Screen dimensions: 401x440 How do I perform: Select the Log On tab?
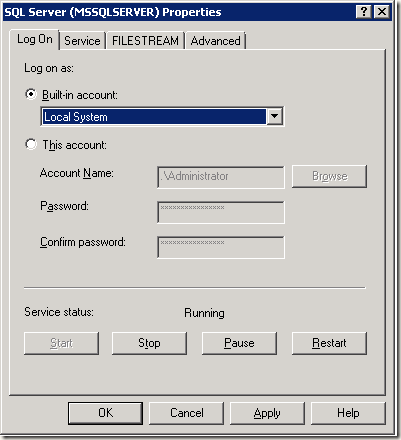35,39
